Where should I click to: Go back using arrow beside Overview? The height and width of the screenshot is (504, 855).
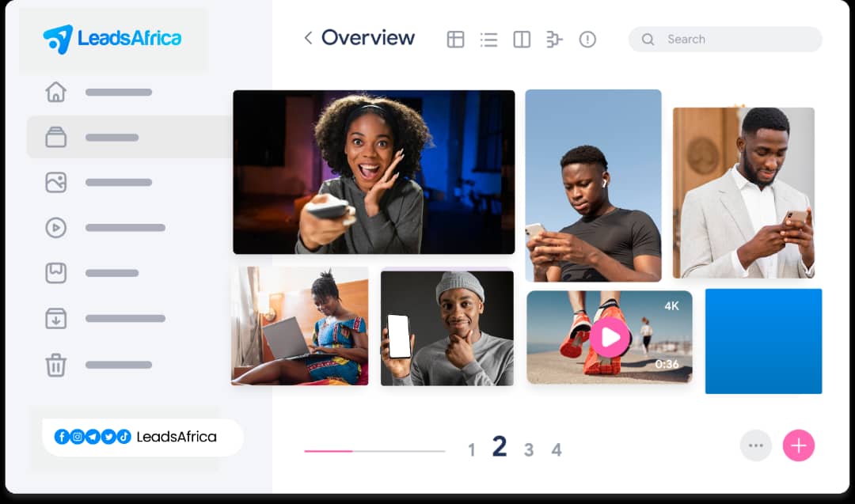click(308, 38)
